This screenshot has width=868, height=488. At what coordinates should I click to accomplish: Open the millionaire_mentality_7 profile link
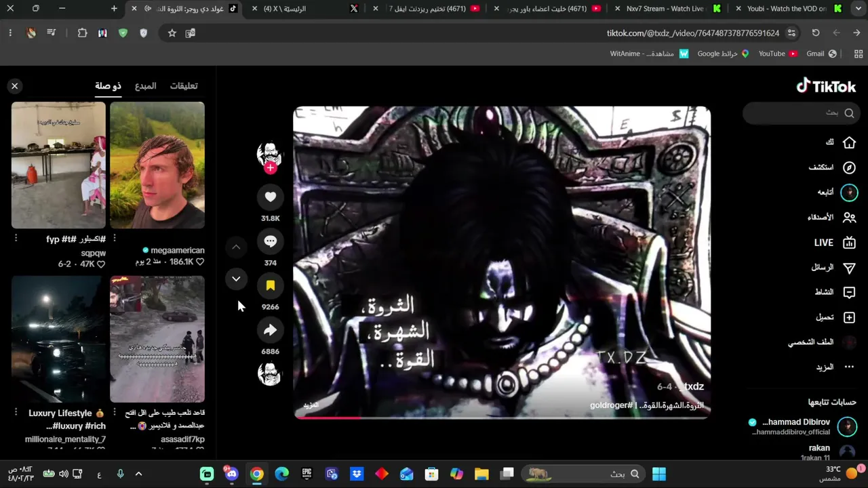pyautogui.click(x=65, y=439)
